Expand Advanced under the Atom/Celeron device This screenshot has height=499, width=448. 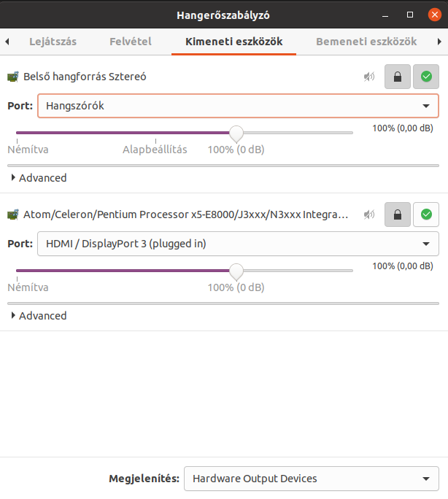pyautogui.click(x=39, y=316)
